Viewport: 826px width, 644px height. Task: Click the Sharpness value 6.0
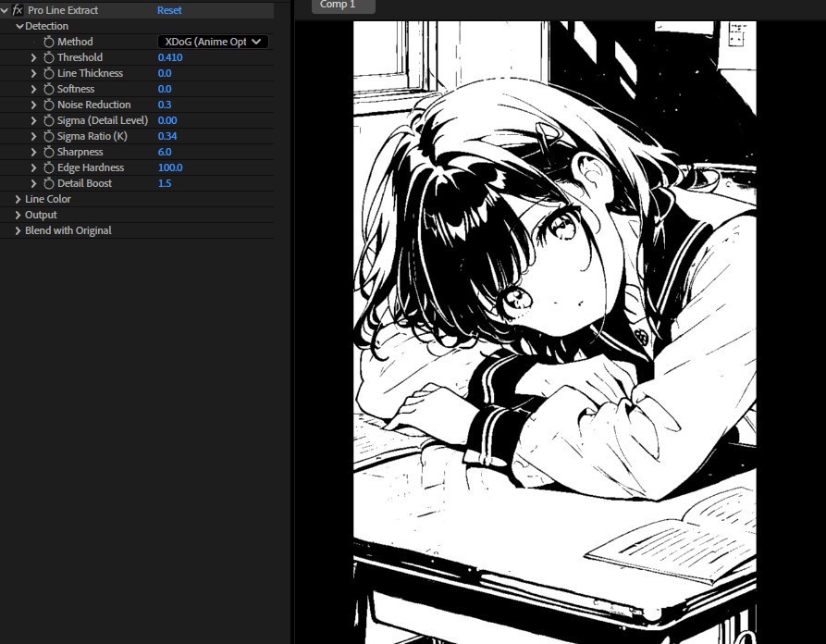pos(165,153)
